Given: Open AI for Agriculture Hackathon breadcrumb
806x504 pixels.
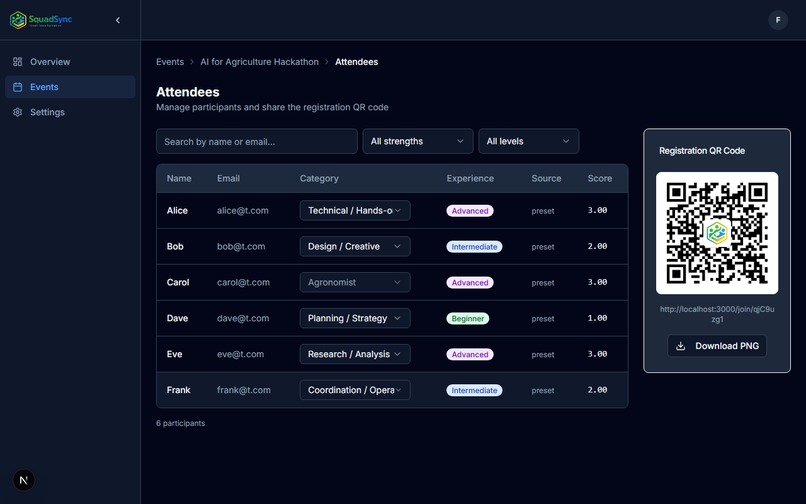Looking at the screenshot, I should click(259, 62).
